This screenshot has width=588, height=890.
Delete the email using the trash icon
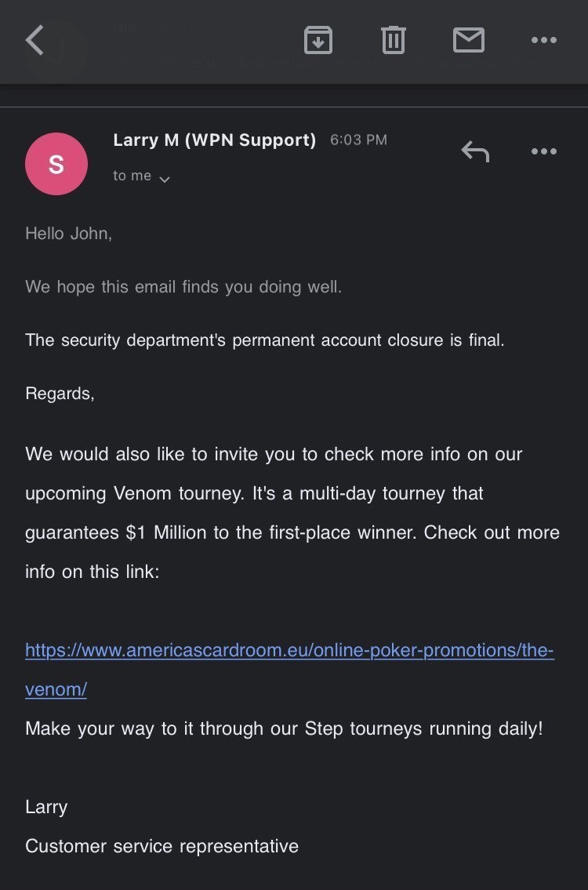click(x=393, y=40)
